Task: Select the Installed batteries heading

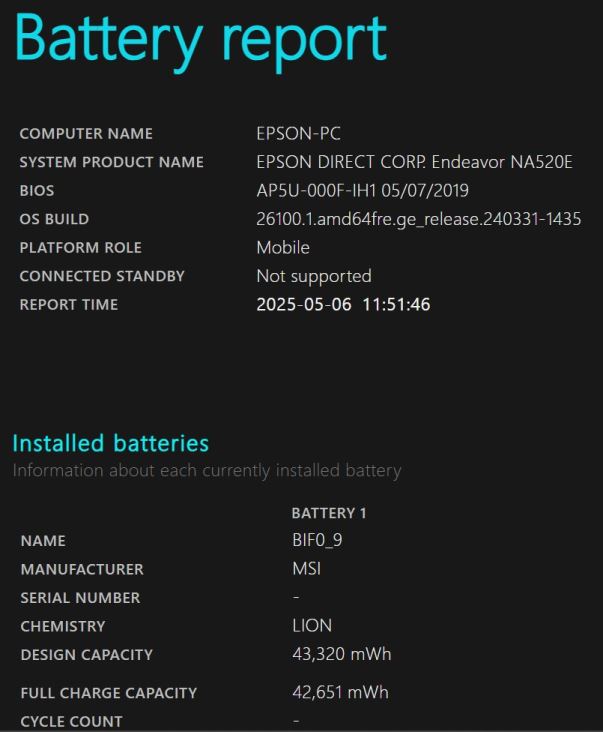Action: [111, 443]
